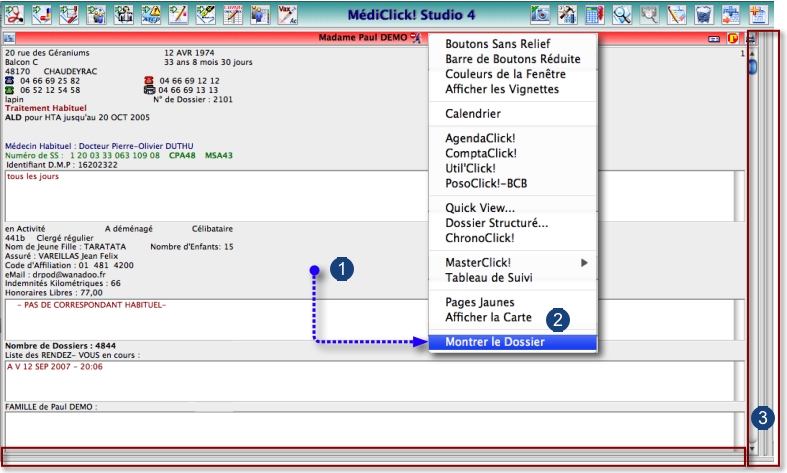
Task: Click mobile number 06 52 12 54 58
Action: point(50,90)
